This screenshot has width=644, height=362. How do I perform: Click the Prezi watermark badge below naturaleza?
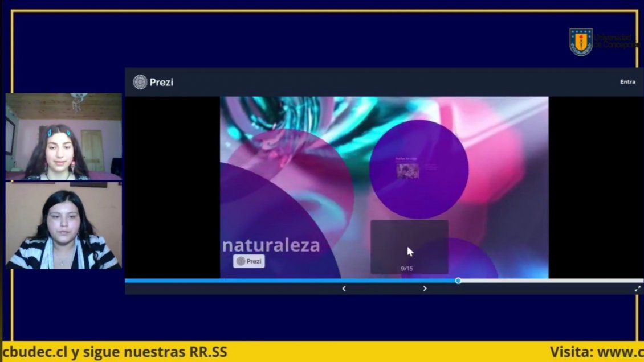[248, 261]
